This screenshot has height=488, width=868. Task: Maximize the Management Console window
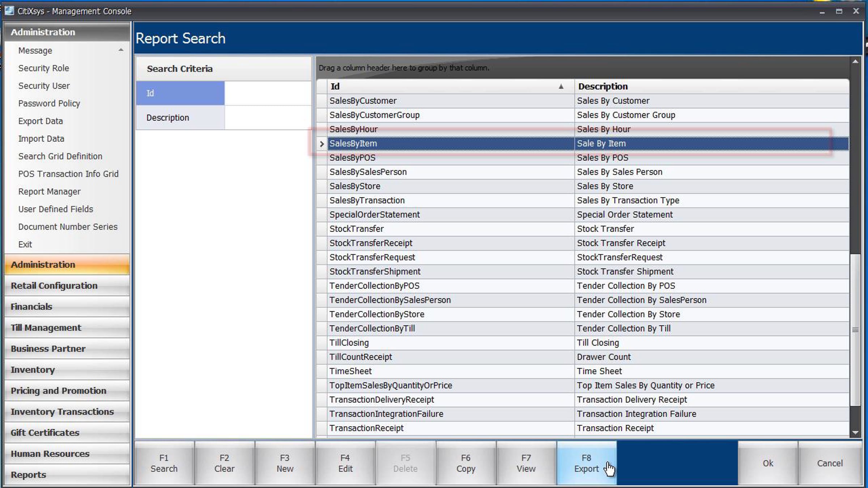tap(839, 11)
